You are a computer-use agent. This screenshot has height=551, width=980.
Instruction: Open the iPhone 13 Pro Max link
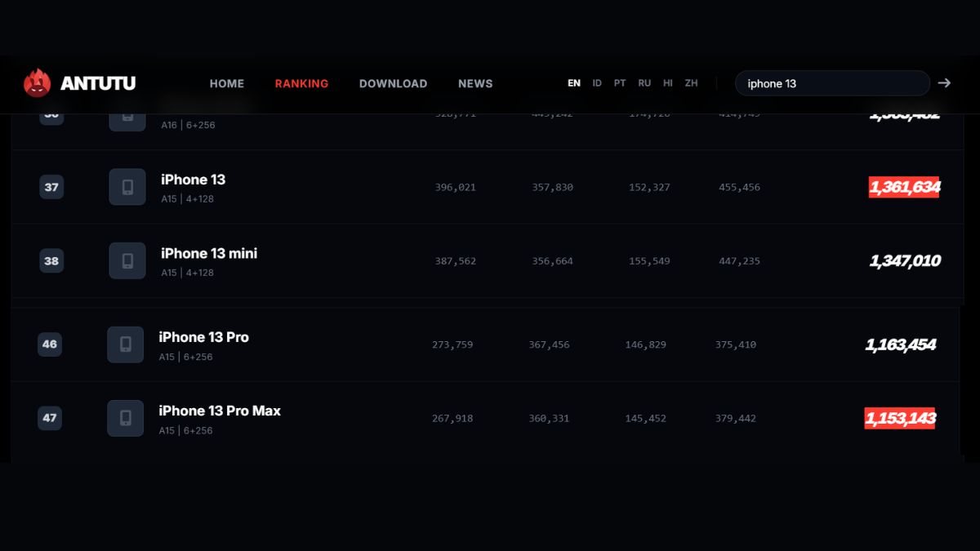click(220, 411)
